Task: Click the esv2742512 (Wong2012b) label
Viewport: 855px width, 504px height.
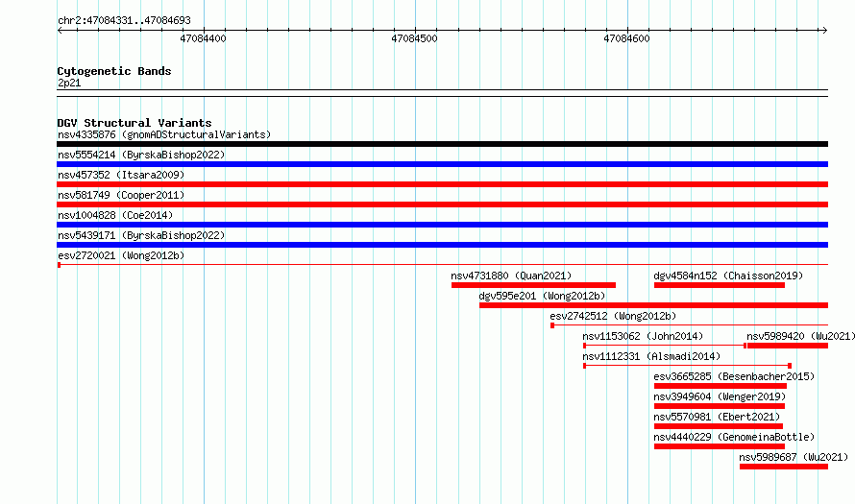Action: [613, 316]
